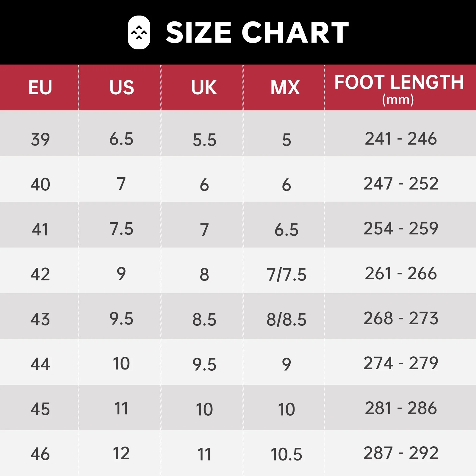Viewport: 476px width, 476px height.
Task: Click US size 6.5 cell
Action: point(121,139)
